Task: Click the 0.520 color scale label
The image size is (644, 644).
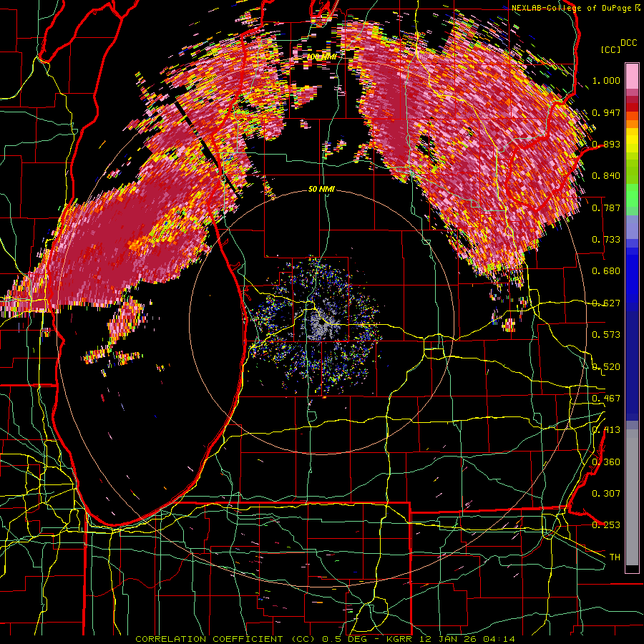Action: (606, 367)
